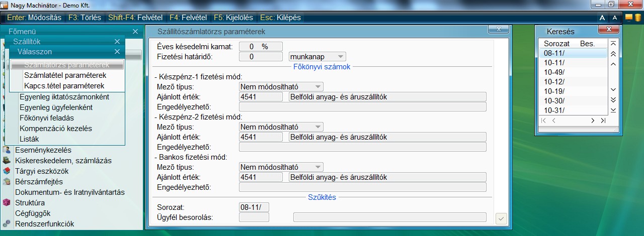
Task: Select row 10-30/ in Keresés list
Action: [x=573, y=101]
